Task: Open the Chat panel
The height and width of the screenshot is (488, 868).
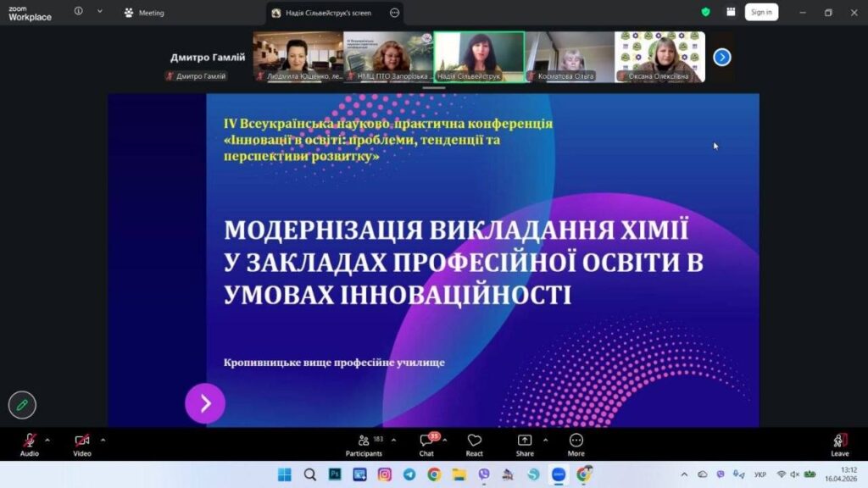Action: point(426,441)
